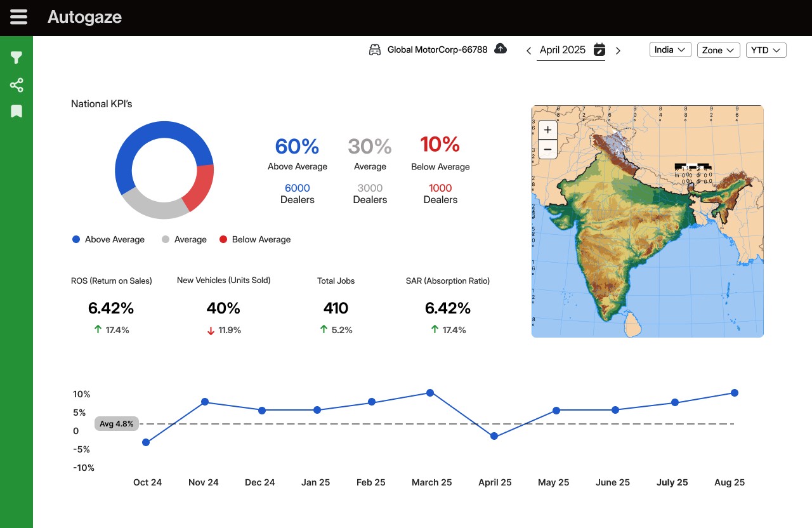Click the Avg 4.8% badge
The width and height of the screenshot is (812, 528).
coord(116,424)
